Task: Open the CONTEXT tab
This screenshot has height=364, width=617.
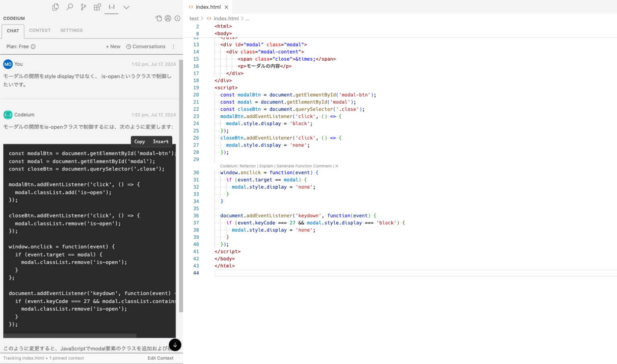Action: point(40,30)
